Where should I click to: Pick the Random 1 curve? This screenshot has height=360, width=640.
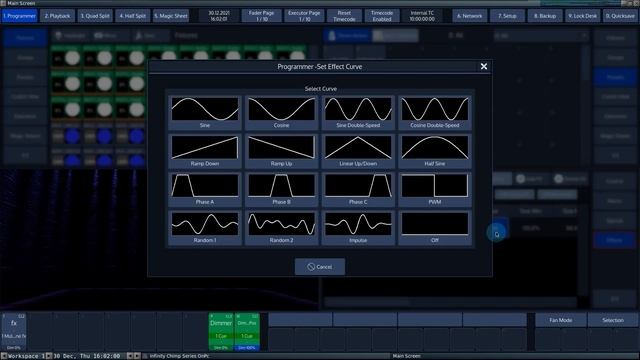click(x=205, y=228)
